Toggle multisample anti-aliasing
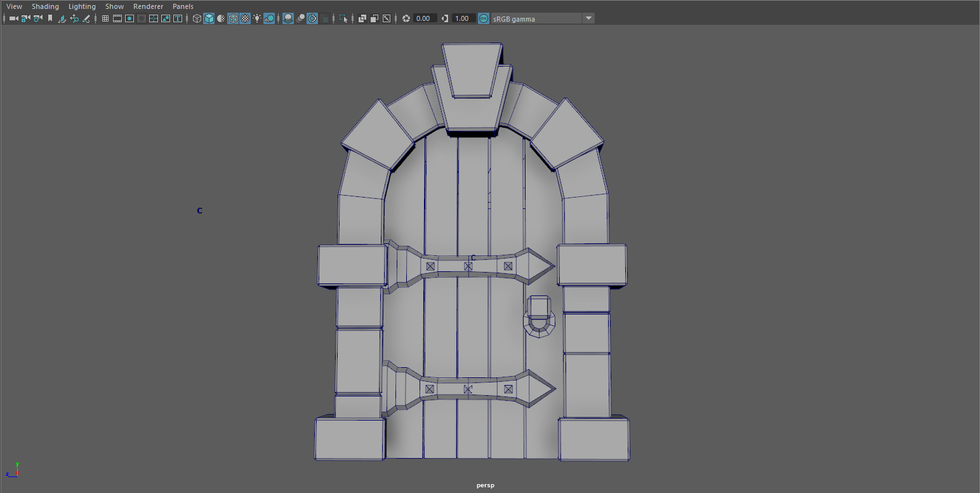This screenshot has width=980, height=493. [x=312, y=18]
